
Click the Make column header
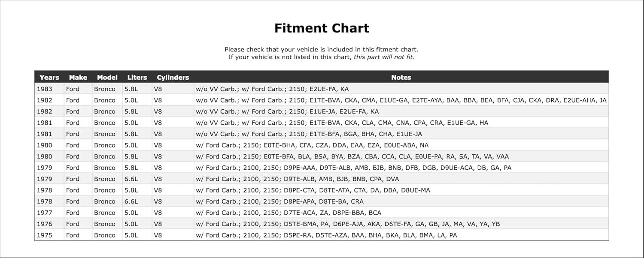(78, 78)
